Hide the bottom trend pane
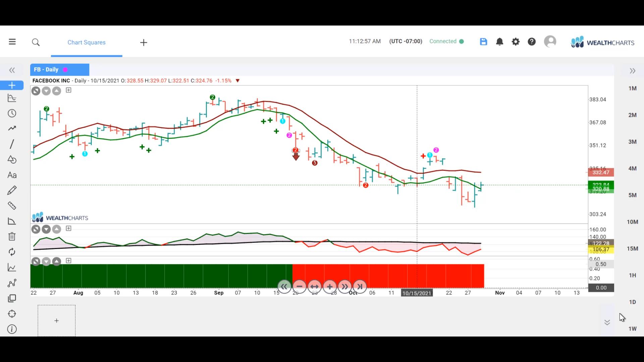 coord(36,261)
